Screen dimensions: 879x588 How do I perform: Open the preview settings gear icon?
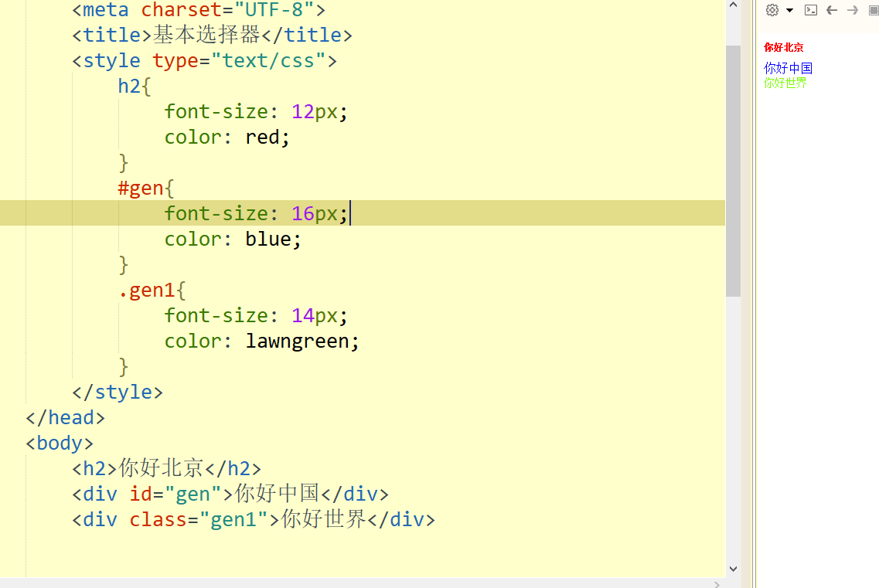pos(772,10)
